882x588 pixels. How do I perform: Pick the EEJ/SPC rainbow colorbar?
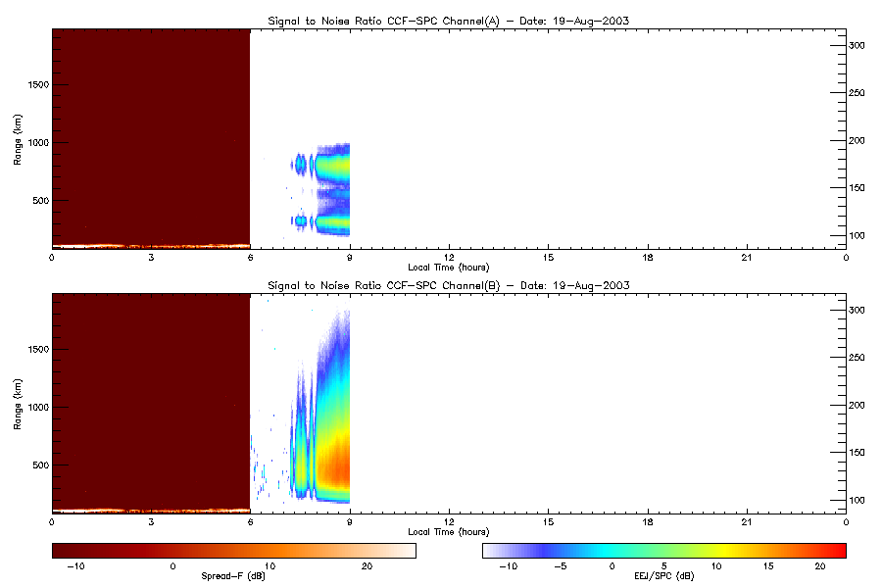(664, 551)
